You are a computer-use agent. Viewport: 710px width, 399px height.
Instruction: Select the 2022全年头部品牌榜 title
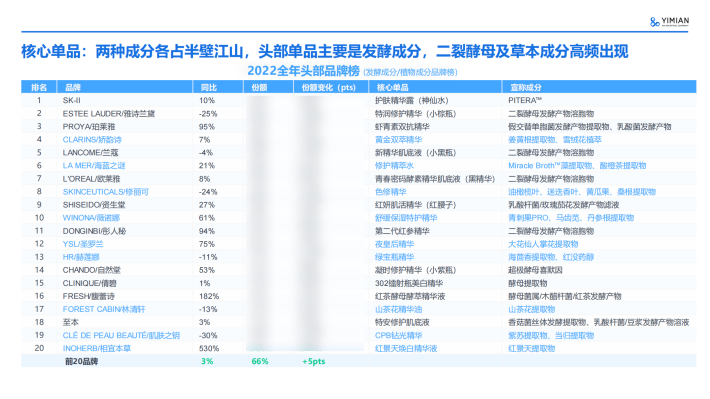tap(303, 71)
